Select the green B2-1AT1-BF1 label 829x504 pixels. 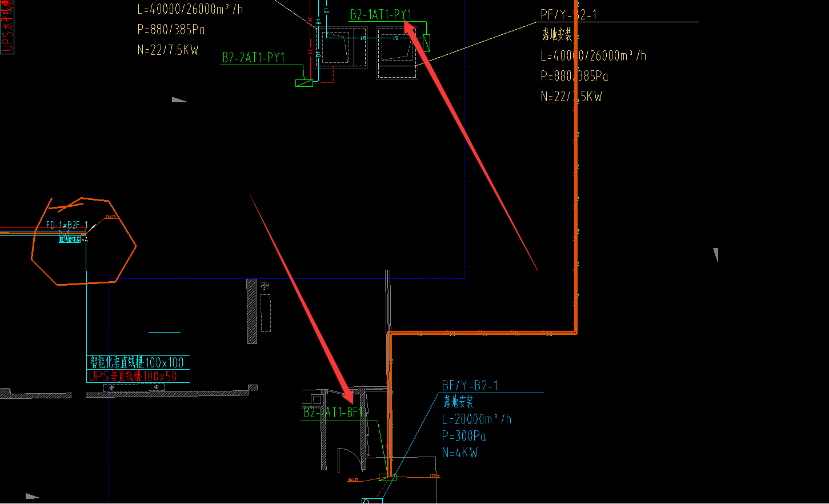(333, 413)
